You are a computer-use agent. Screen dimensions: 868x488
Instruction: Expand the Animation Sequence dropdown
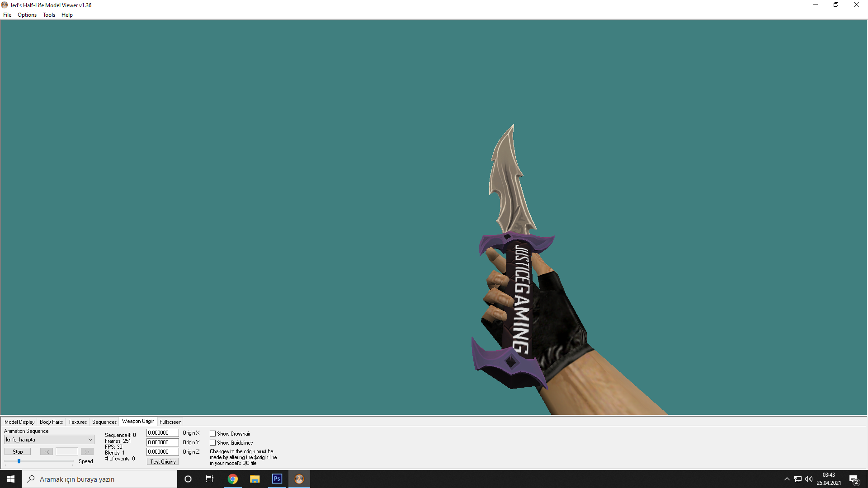click(49, 440)
